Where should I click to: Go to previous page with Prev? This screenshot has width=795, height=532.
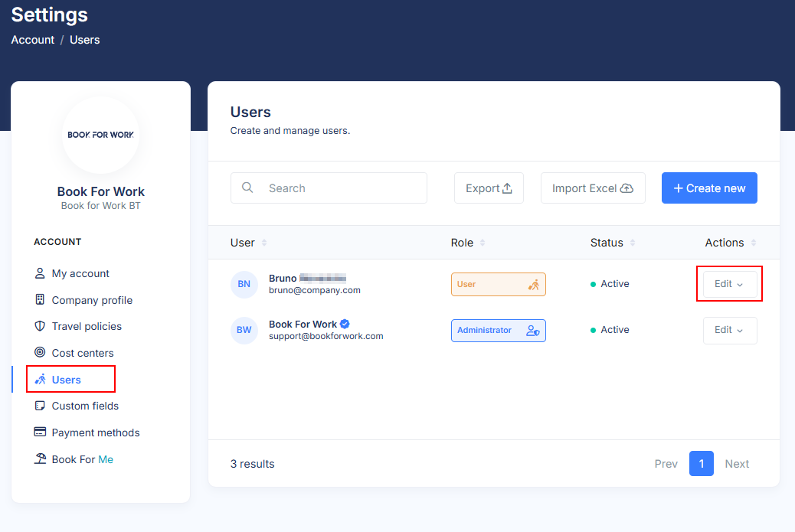[666, 464]
